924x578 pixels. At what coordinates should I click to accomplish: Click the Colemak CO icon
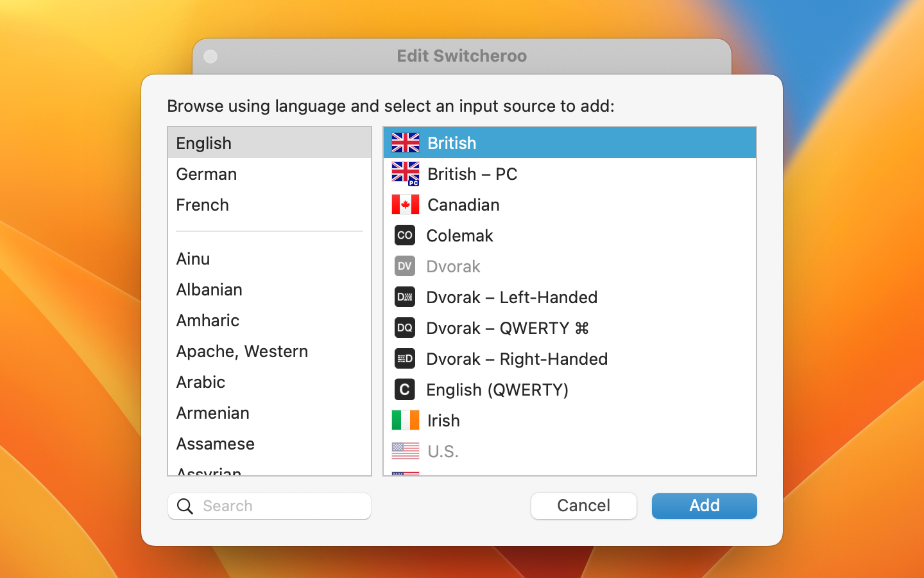(405, 235)
